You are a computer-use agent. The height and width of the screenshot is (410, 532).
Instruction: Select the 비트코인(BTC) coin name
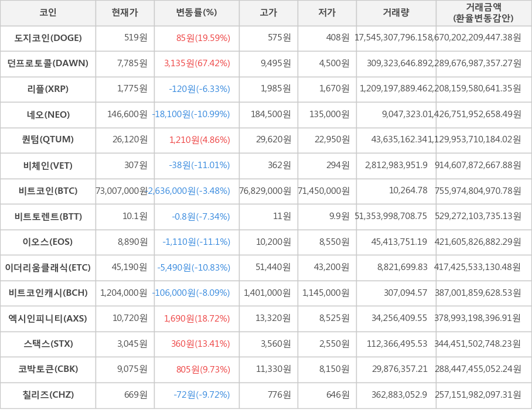(48, 191)
